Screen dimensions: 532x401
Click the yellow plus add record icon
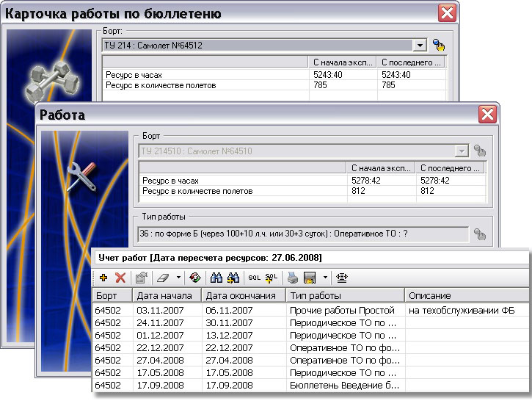(x=103, y=278)
